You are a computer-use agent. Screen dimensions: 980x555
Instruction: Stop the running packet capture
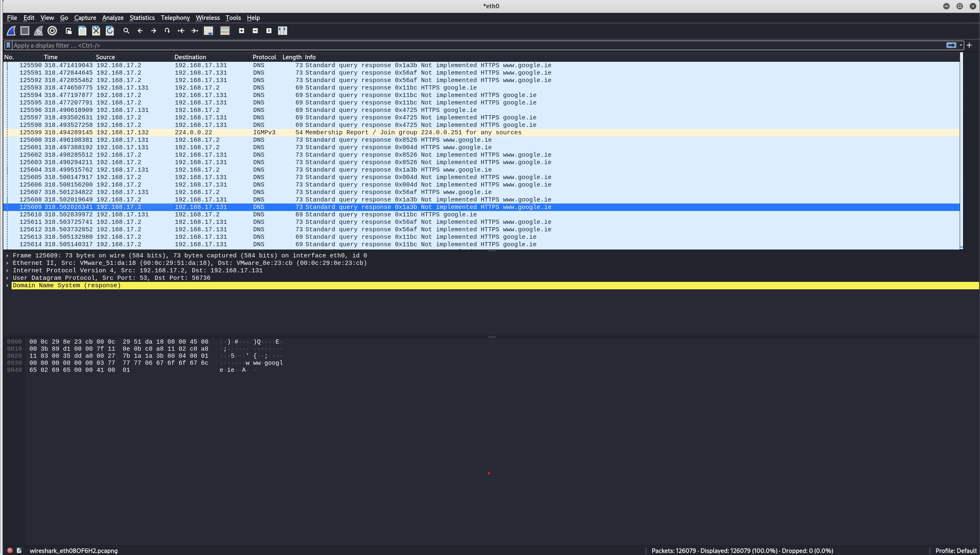pos(25,31)
